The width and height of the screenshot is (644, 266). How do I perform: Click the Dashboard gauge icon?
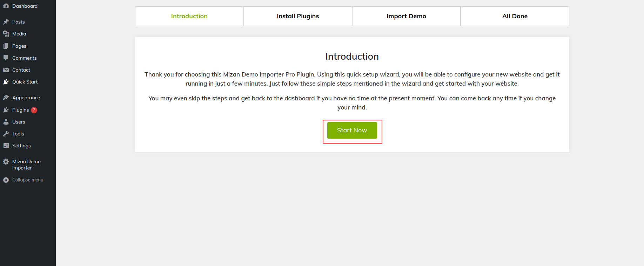(x=6, y=6)
